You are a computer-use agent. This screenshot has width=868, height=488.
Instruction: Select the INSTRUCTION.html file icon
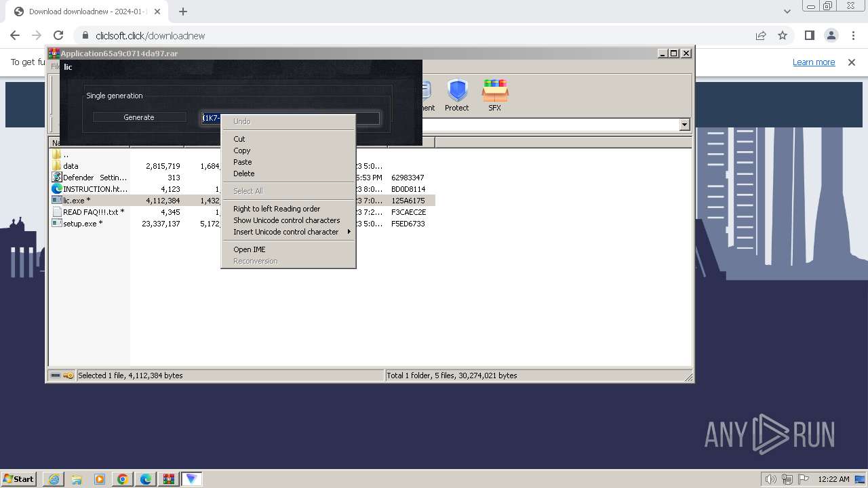pos(57,189)
